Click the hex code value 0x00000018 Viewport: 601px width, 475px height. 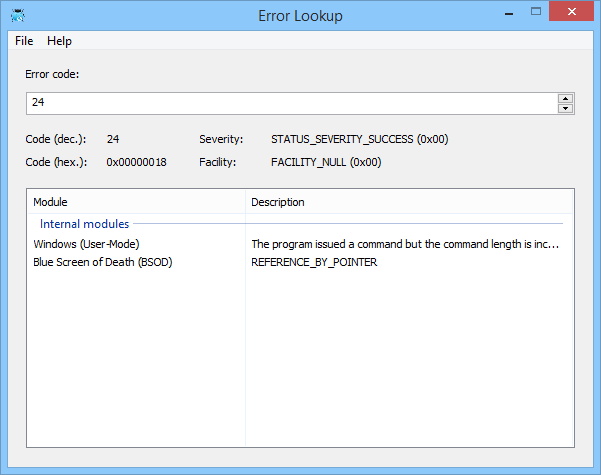pos(136,162)
